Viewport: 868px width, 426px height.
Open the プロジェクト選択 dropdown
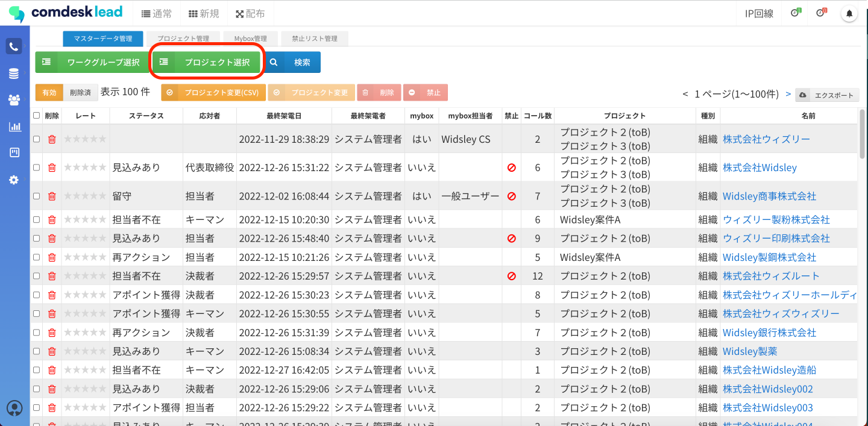pyautogui.click(x=207, y=62)
